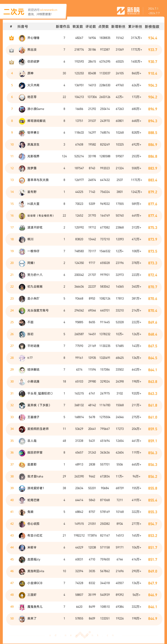
Task: Open 熊出没 avatar thumbnail
Action: coord(22,50)
